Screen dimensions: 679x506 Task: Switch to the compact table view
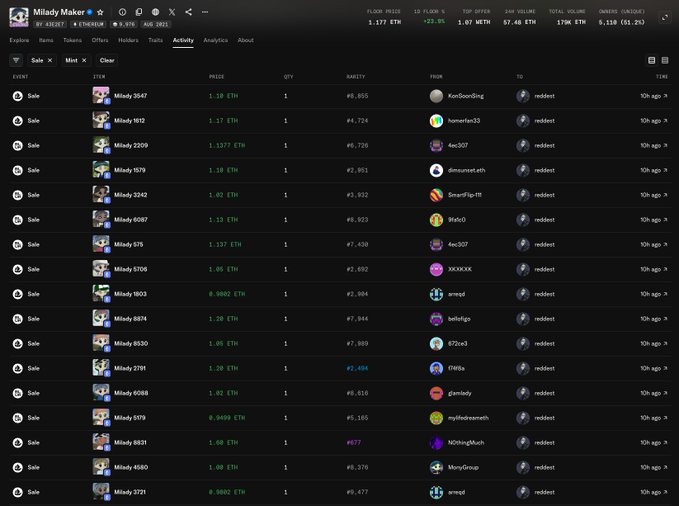coord(665,60)
